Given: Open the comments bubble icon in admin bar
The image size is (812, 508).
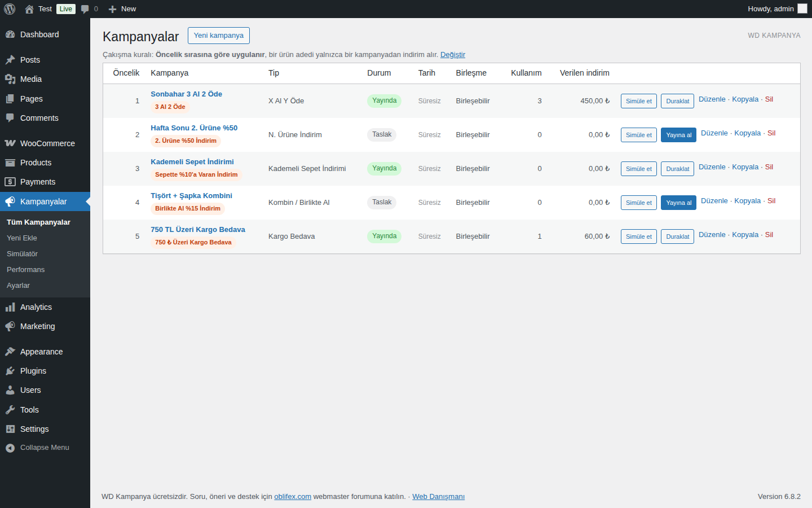Looking at the screenshot, I should [85, 9].
